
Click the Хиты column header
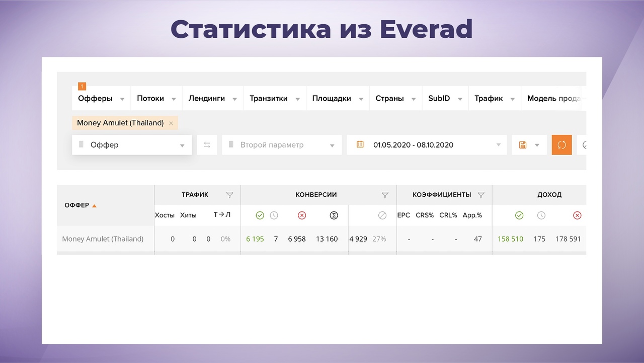(x=188, y=215)
